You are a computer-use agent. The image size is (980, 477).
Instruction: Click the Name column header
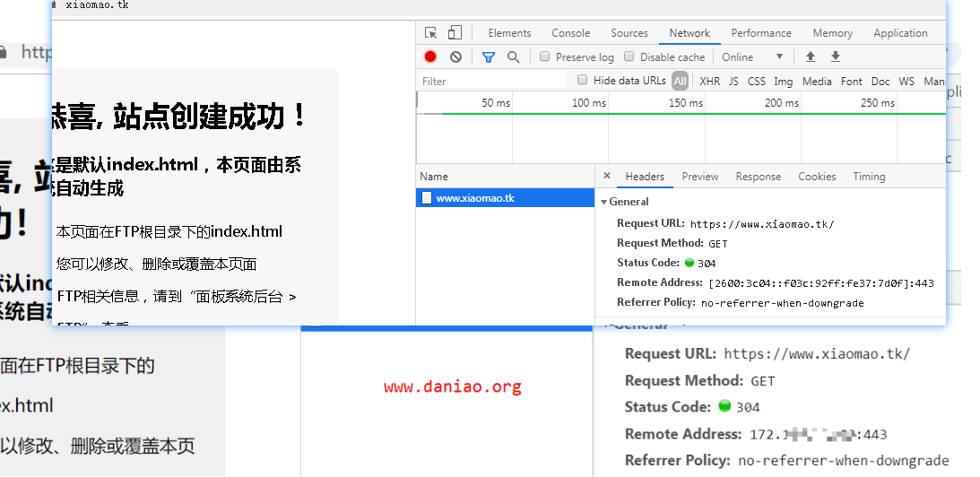[x=505, y=177]
